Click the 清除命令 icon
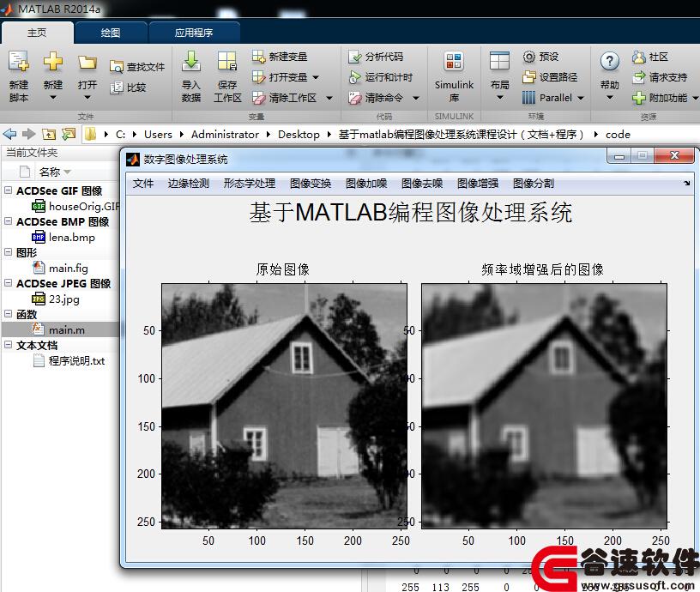The height and width of the screenshot is (592, 700). (x=355, y=97)
